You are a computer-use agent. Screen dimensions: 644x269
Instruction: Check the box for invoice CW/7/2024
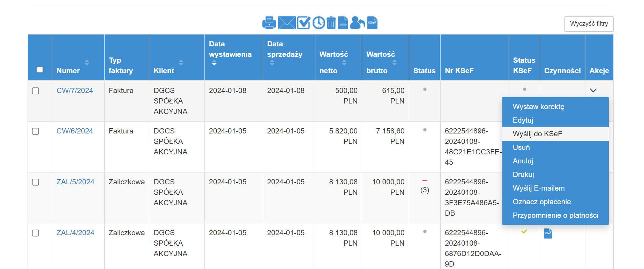tap(36, 91)
